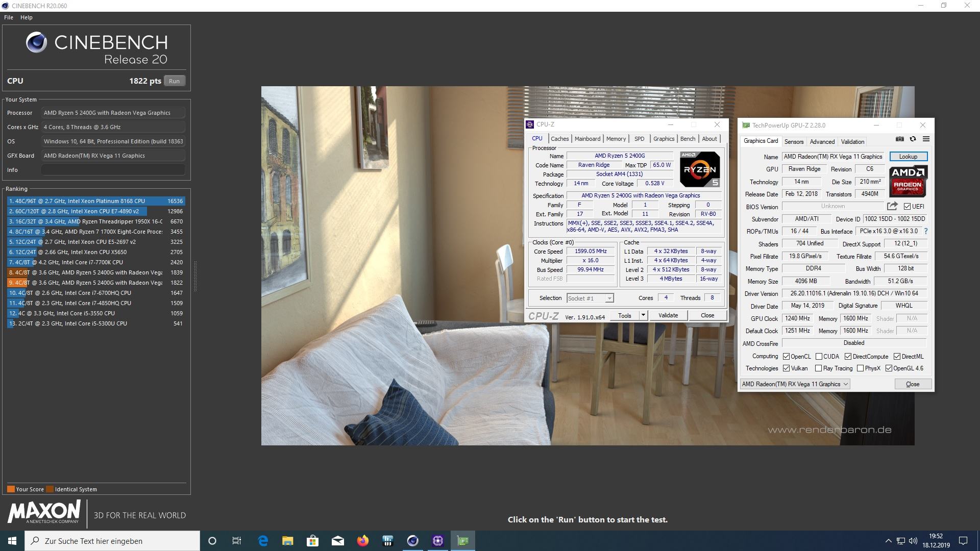This screenshot has width=980, height=551.
Task: Open the GPU-Z hamburger menu
Action: tap(926, 139)
